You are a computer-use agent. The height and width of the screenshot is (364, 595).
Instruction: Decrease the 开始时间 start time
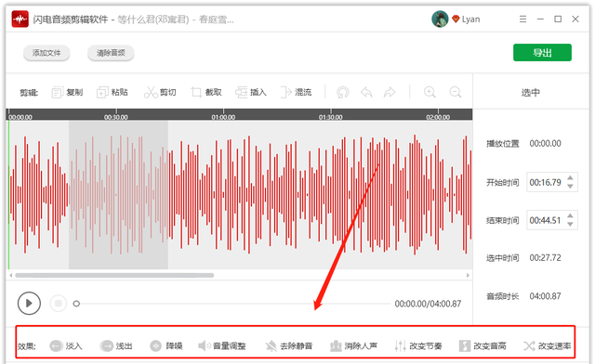(x=570, y=186)
